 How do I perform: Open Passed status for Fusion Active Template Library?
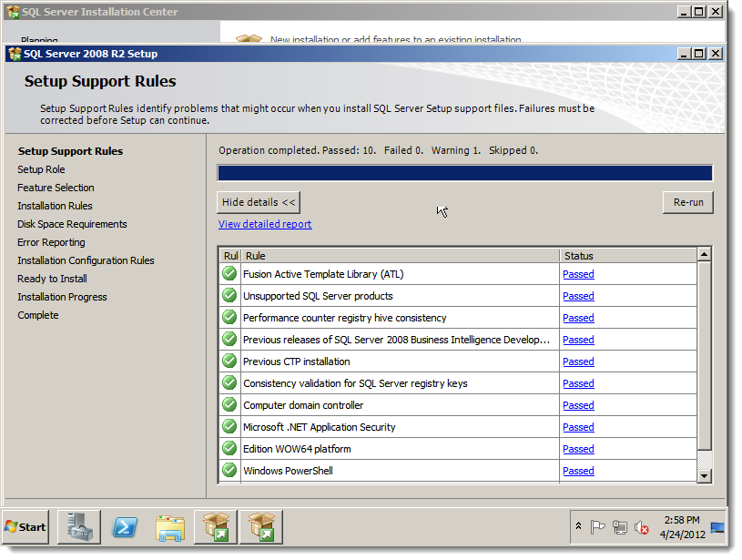tap(578, 274)
